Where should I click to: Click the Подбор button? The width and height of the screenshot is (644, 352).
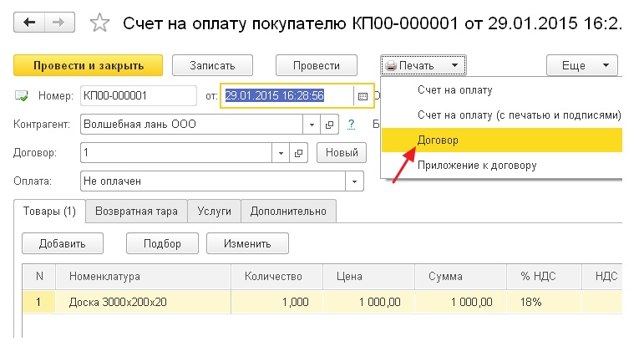162,243
